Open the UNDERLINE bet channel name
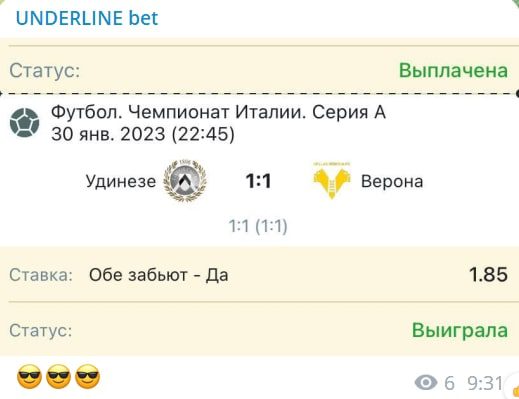This screenshot has height=399, width=519. [87, 18]
